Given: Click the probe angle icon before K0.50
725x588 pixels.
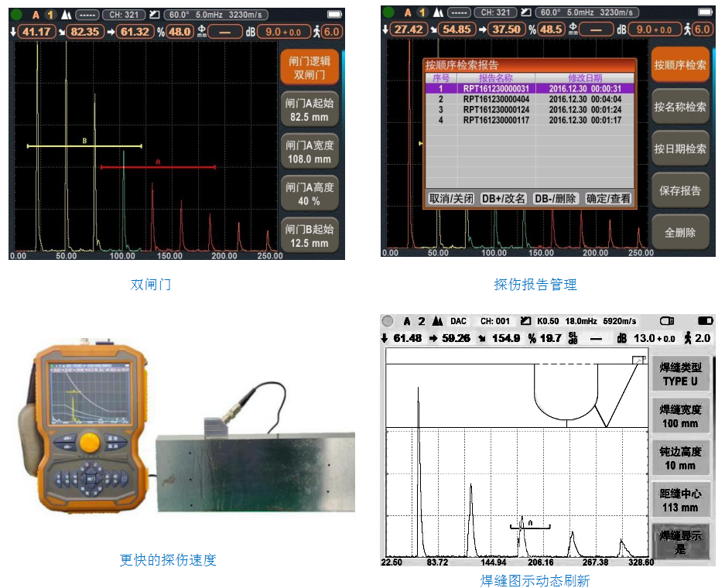Looking at the screenshot, I should pyautogui.click(x=527, y=320).
